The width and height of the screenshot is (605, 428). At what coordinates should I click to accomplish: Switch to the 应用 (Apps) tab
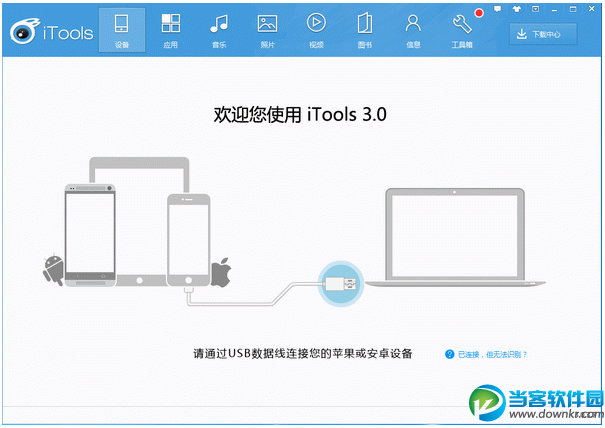pyautogui.click(x=171, y=30)
